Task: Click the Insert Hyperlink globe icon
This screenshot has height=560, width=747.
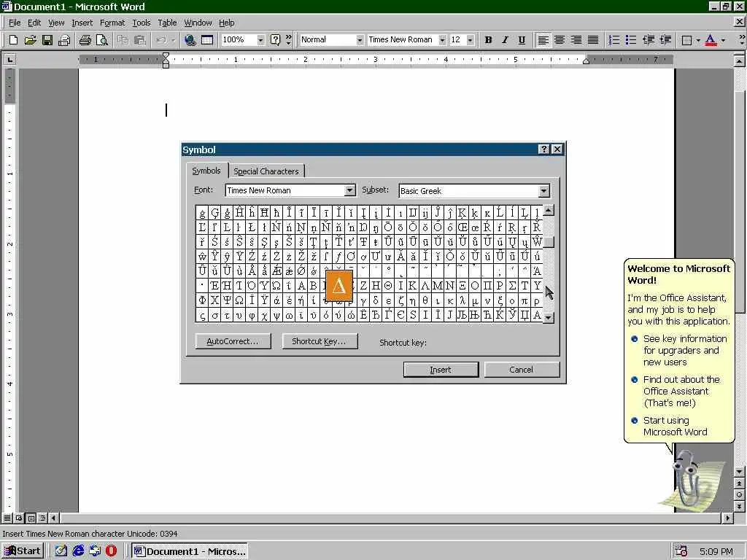Action: pyautogui.click(x=190, y=40)
